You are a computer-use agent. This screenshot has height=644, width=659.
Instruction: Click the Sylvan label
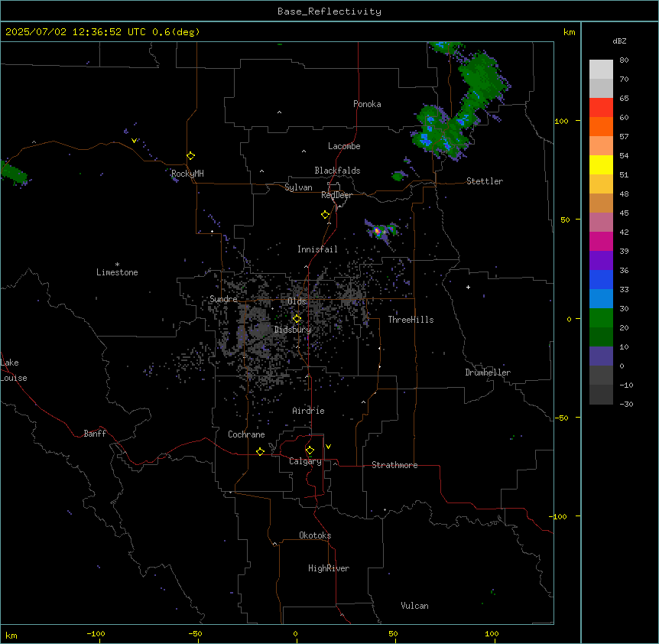[x=298, y=187]
